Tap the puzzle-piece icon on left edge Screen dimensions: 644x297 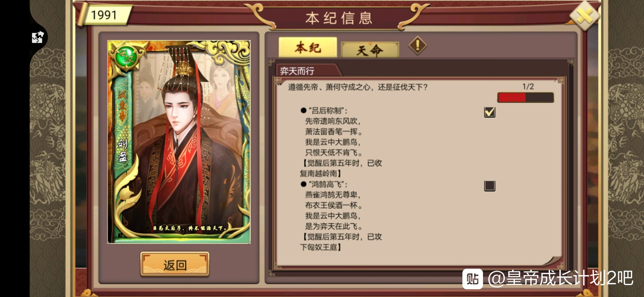point(38,37)
